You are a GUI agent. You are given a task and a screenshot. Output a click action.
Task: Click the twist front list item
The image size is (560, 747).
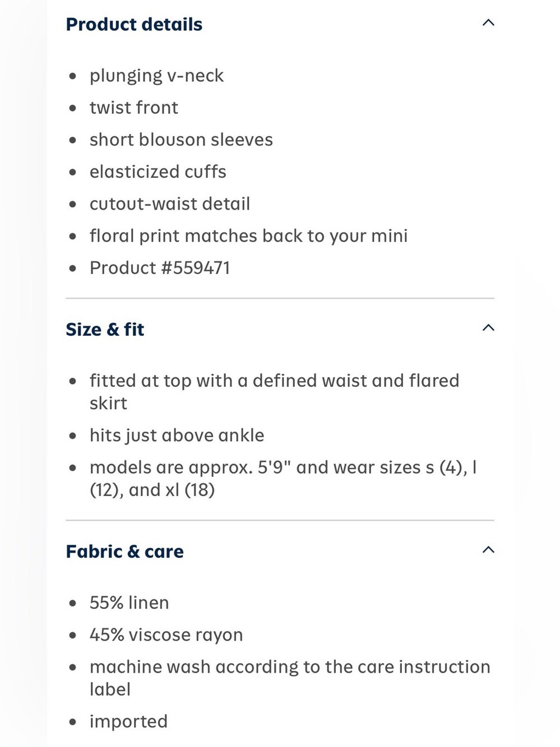pyautogui.click(x=134, y=108)
